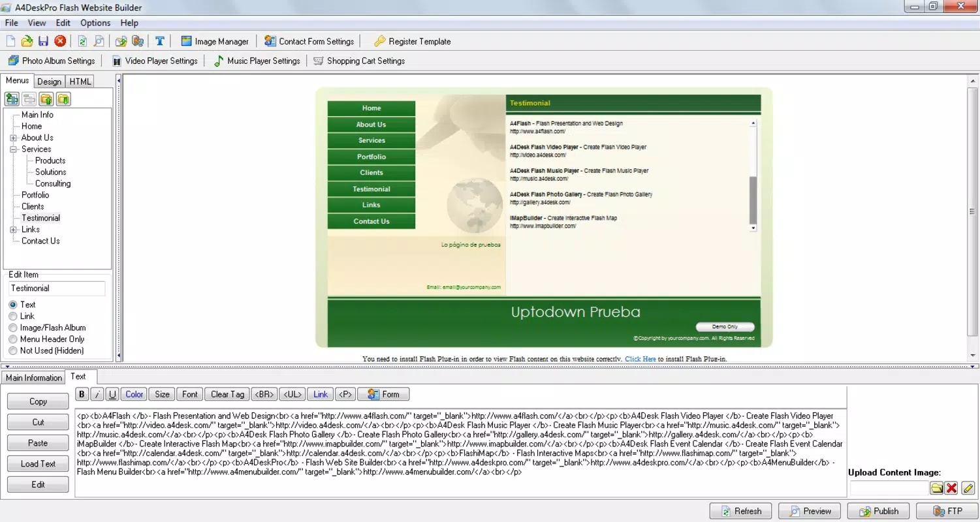Collapse the bottom panel with splitter arrow

click(x=7, y=367)
